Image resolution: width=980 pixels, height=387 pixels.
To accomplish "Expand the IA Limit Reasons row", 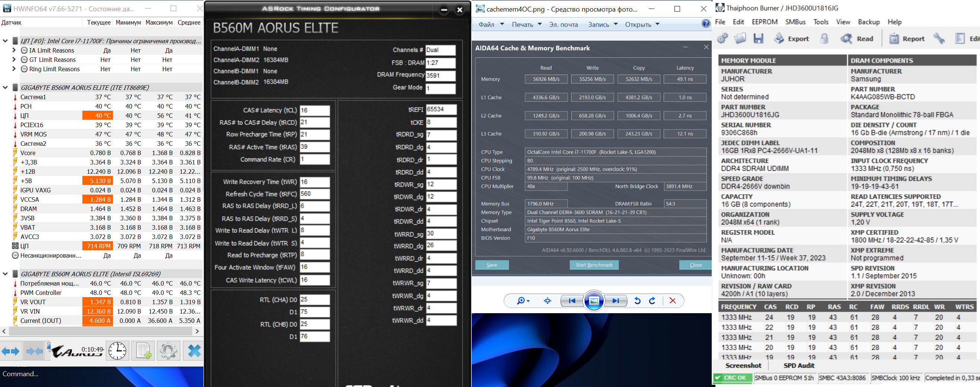I will pyautogui.click(x=14, y=50).
